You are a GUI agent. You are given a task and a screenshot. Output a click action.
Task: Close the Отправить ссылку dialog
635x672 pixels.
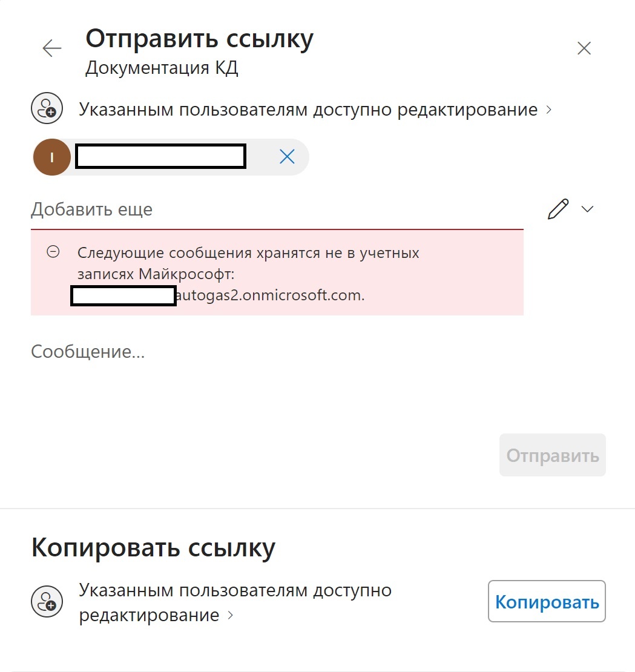point(584,48)
